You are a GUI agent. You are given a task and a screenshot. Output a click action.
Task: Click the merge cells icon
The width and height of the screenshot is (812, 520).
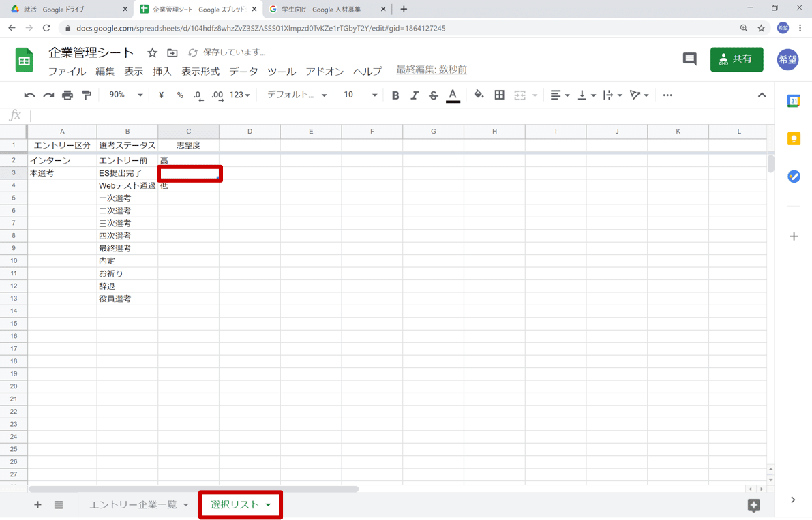(520, 95)
